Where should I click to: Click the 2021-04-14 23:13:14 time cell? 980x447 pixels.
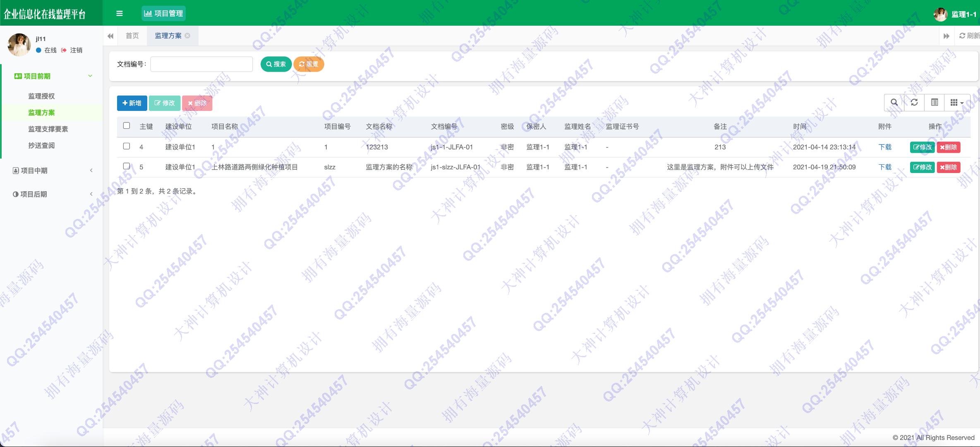tap(824, 147)
